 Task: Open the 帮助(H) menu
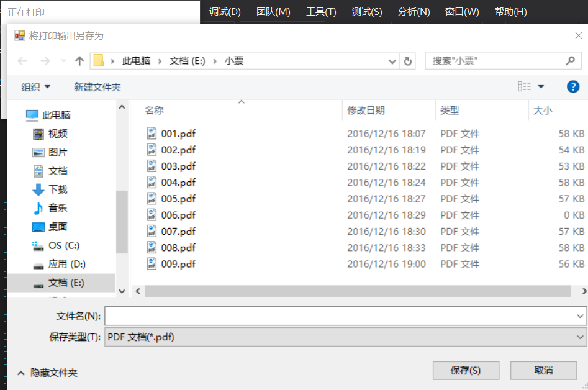coord(510,12)
